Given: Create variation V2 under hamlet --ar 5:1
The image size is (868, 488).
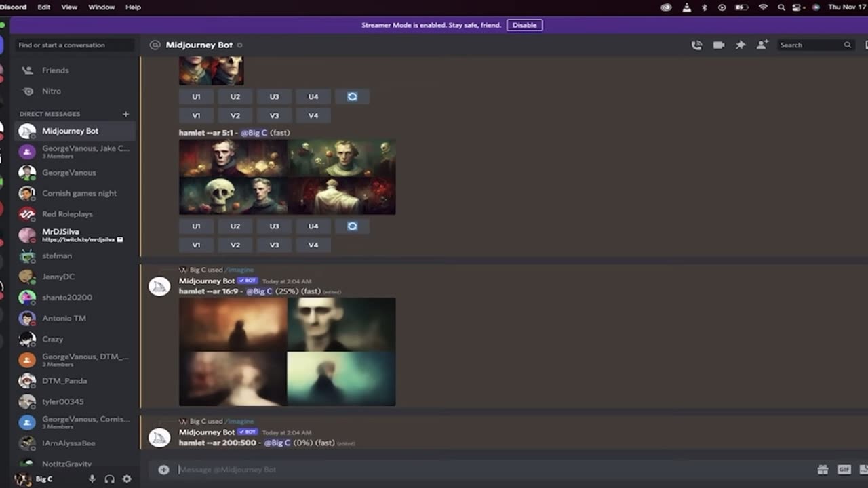Looking at the screenshot, I should [235, 245].
